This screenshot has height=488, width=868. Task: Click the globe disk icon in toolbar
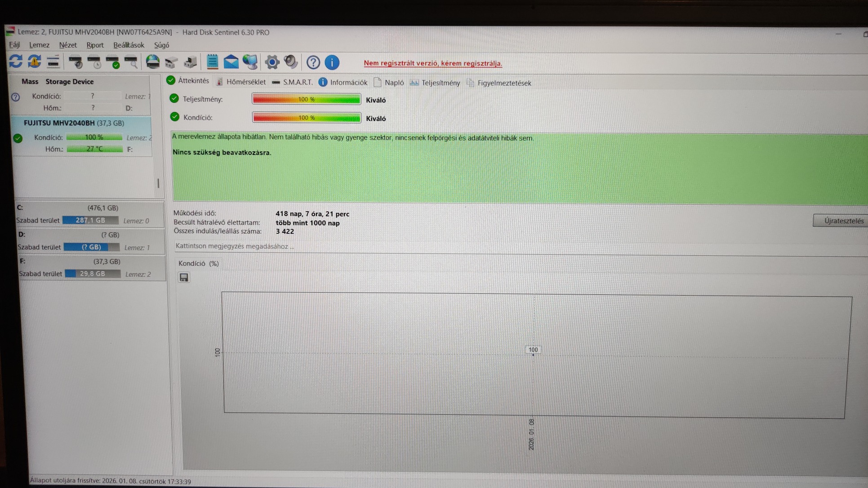tap(153, 62)
